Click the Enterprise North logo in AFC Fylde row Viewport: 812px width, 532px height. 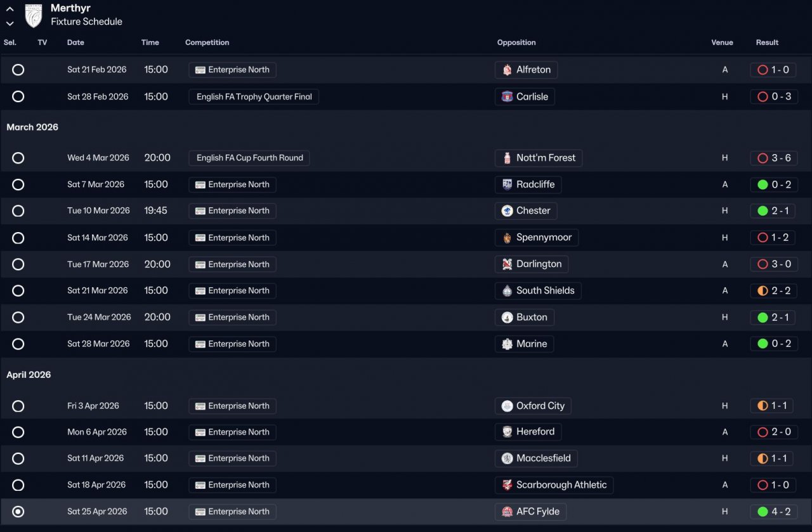point(200,512)
